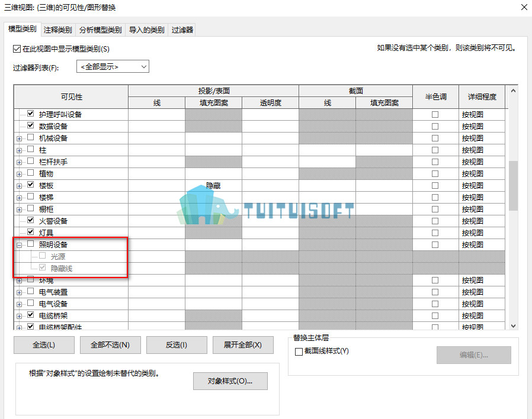This screenshot has height=419, width=532.
Task: Expand the 电气设备 tree node
Action: (x=19, y=304)
